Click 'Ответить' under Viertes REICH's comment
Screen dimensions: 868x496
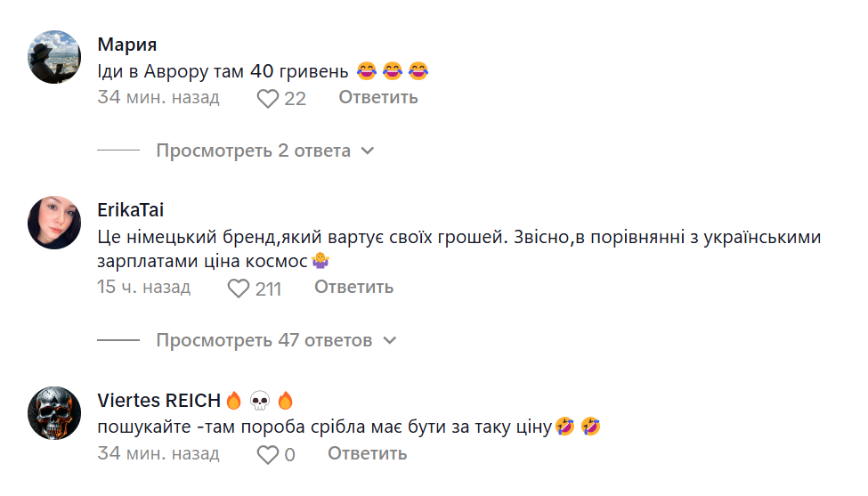367,453
